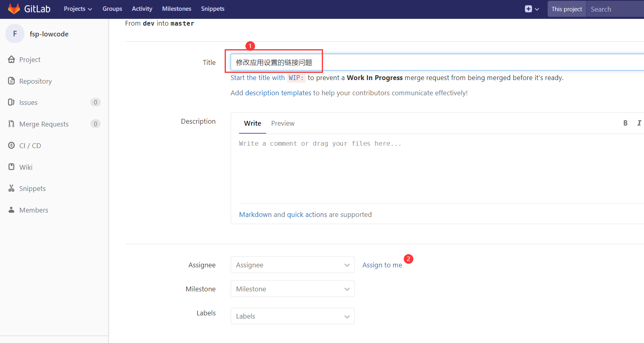644x343 pixels.
Task: Click the Merge Requests branch icon
Action: 11,124
